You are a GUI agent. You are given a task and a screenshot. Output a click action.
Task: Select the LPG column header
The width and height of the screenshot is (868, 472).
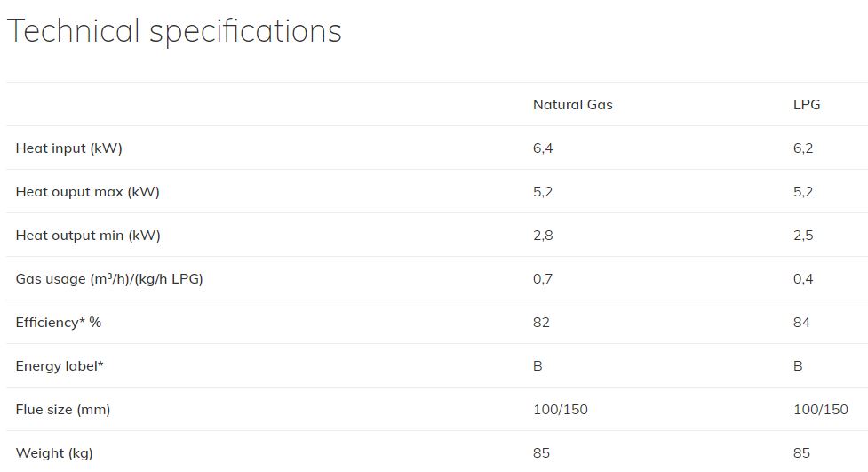pyautogui.click(x=807, y=105)
